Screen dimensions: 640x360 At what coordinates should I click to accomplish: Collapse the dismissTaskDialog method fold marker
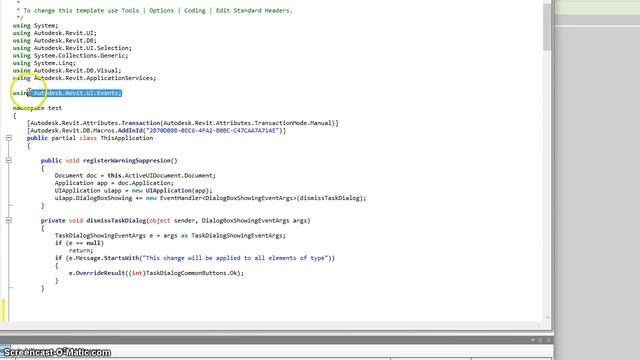pyautogui.click(x=9, y=220)
